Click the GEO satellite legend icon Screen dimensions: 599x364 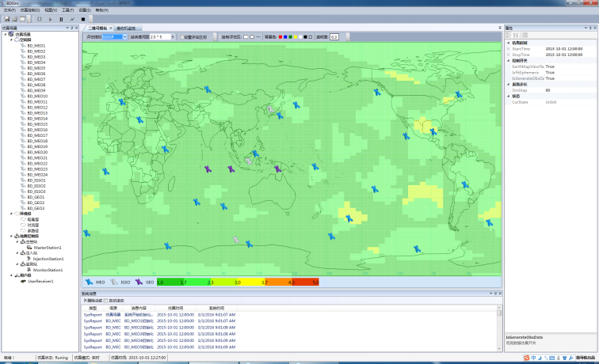[x=139, y=282]
